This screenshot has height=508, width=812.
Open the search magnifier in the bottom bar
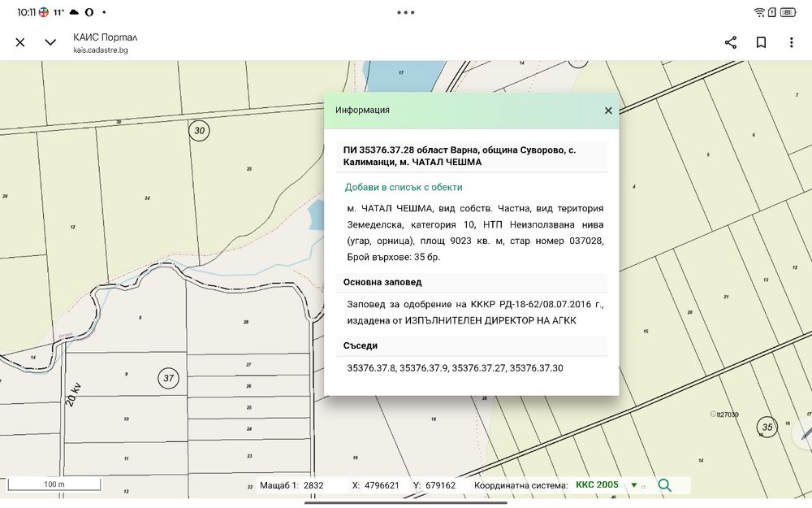[664, 485]
